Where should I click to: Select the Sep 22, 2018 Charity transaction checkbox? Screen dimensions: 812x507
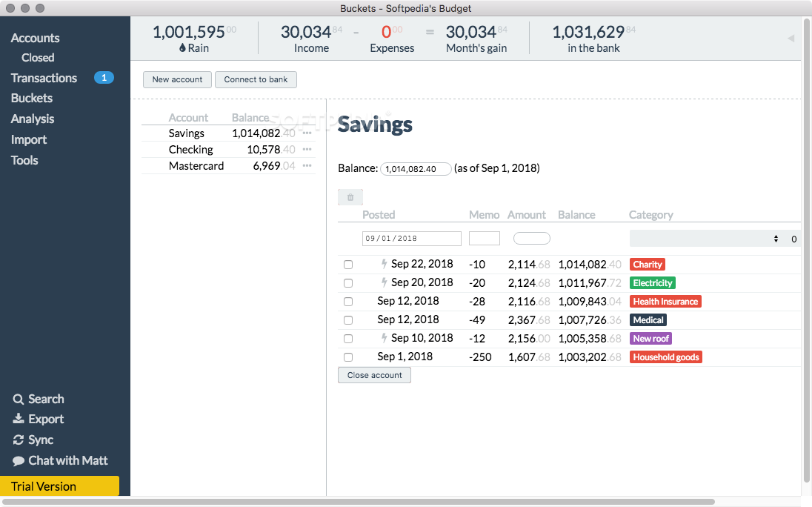(348, 265)
